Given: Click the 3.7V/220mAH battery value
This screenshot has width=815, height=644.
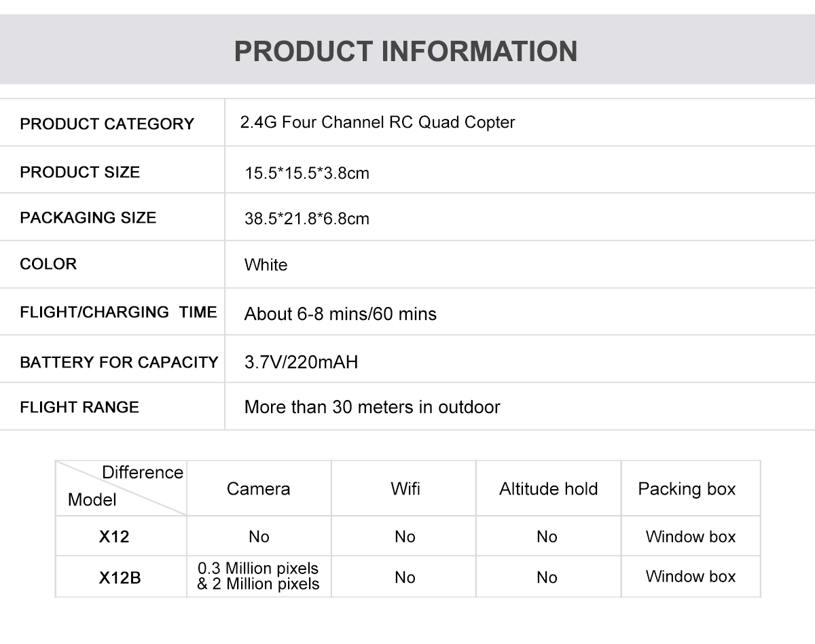Looking at the screenshot, I should (301, 361).
